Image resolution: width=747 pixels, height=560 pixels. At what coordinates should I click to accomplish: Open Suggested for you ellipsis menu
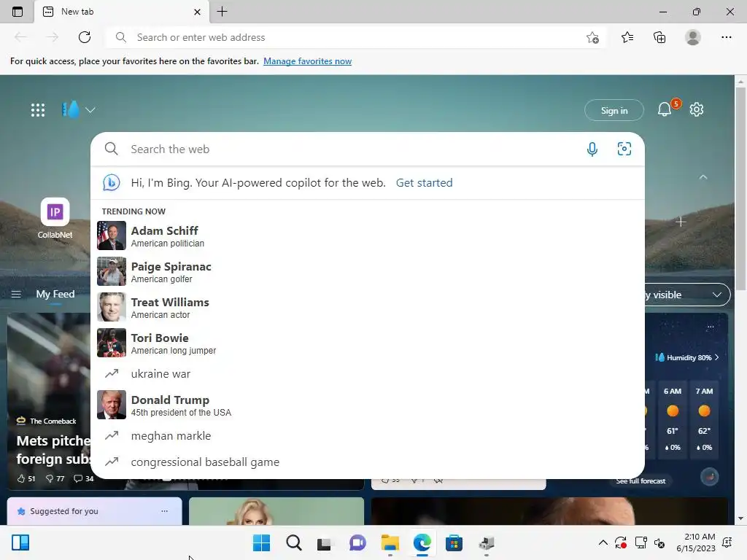click(x=164, y=511)
